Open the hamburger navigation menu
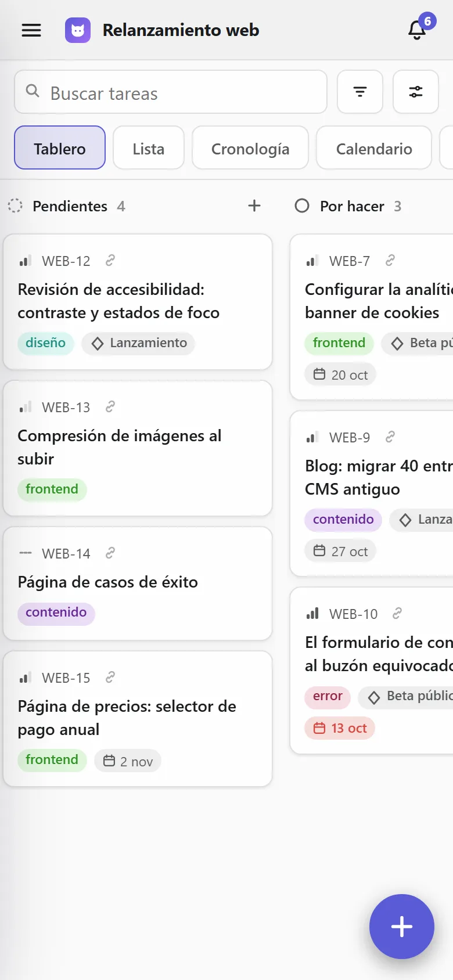 [31, 30]
